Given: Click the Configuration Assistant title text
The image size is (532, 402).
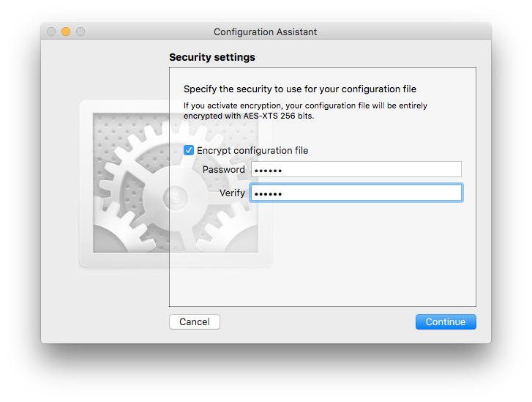Looking at the screenshot, I should [265, 31].
